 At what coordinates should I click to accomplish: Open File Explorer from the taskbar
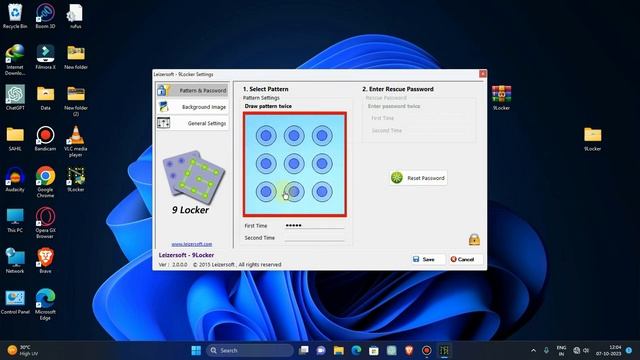tap(338, 350)
